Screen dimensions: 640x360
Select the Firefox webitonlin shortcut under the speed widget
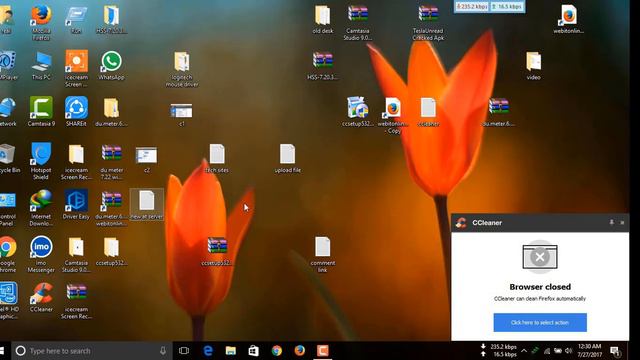[569, 19]
